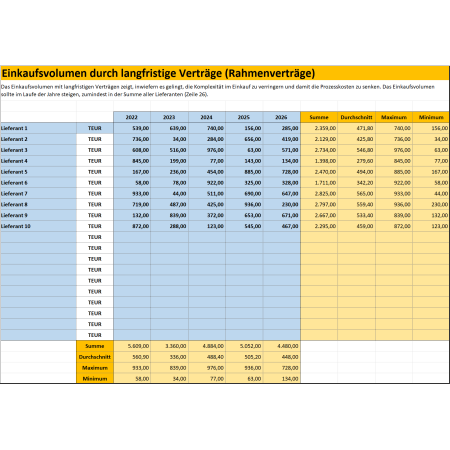Select the Durchschnitt column header

tap(356, 117)
